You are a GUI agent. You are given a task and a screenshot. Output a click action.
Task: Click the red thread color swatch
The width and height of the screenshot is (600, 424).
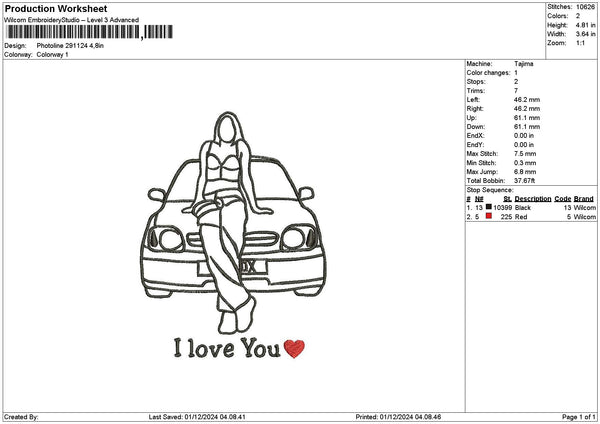[x=489, y=216]
